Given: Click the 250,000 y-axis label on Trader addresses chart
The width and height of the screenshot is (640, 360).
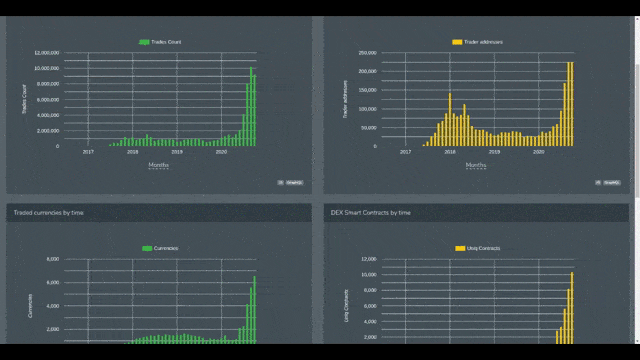Looking at the screenshot, I should (367, 53).
